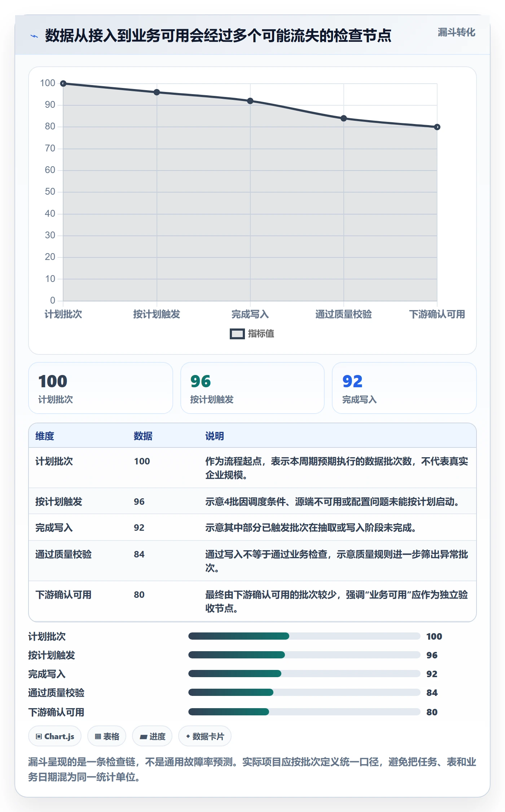Click the 进度 chip
Image resolution: width=505 pixels, height=812 pixels.
pos(152,736)
